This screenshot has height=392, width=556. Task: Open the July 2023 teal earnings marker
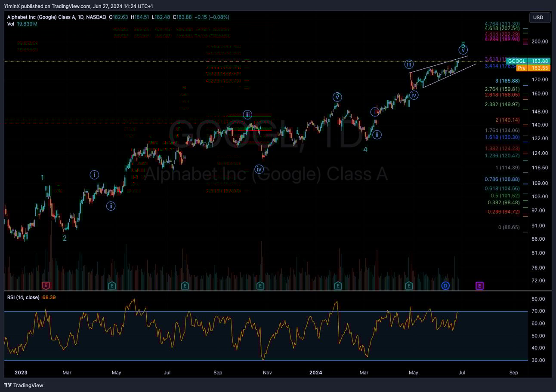[x=185, y=285]
